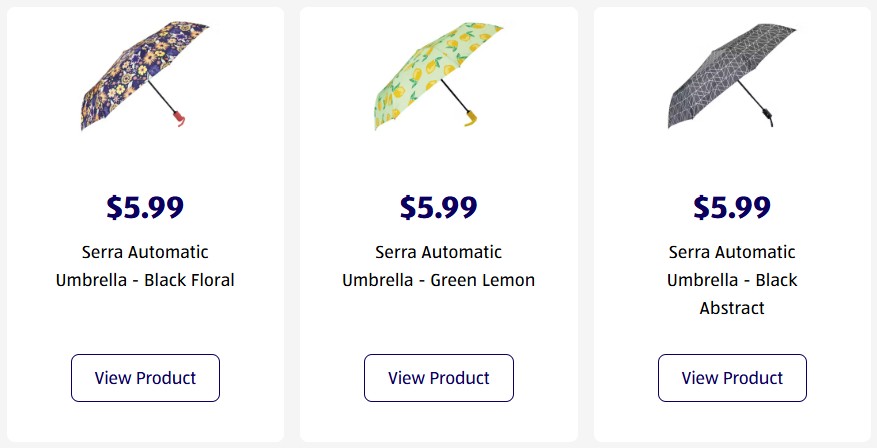
Task: Click the $5.99 price of Black Abstract umbrella
Action: 732,207
